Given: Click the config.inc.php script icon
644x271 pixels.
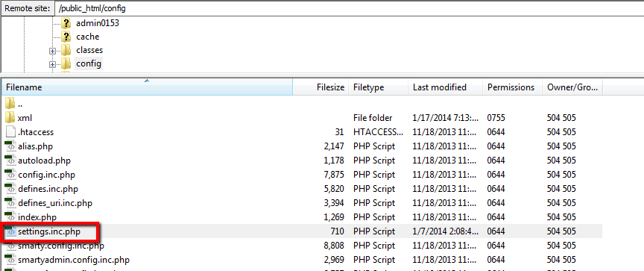Looking at the screenshot, I should 10,175.
